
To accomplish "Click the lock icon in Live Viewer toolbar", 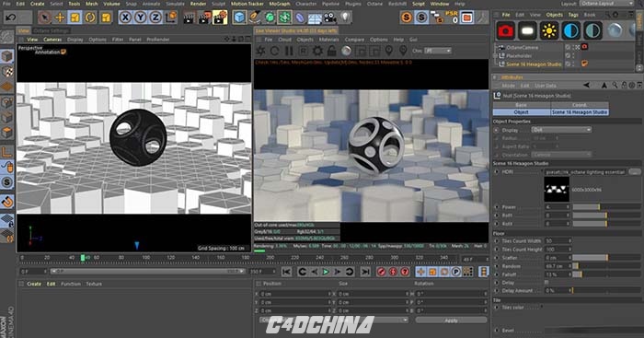I will 332,51.
